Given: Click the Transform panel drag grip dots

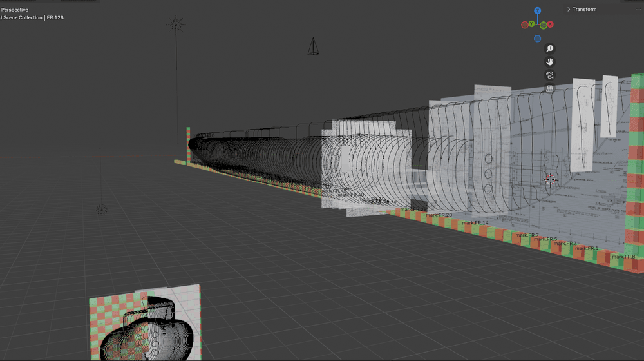Looking at the screenshot, I should 638,9.
